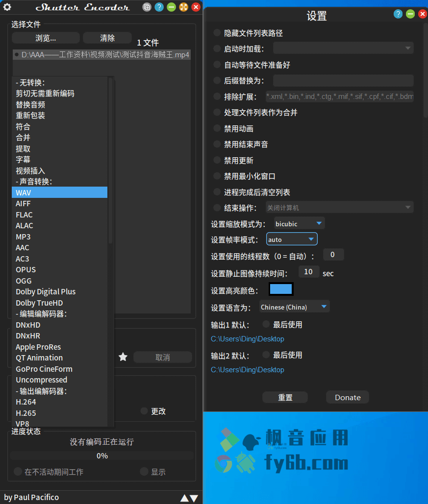Viewport: 428px width, 504px height.
Task: Click the Donate button
Action: click(348, 397)
